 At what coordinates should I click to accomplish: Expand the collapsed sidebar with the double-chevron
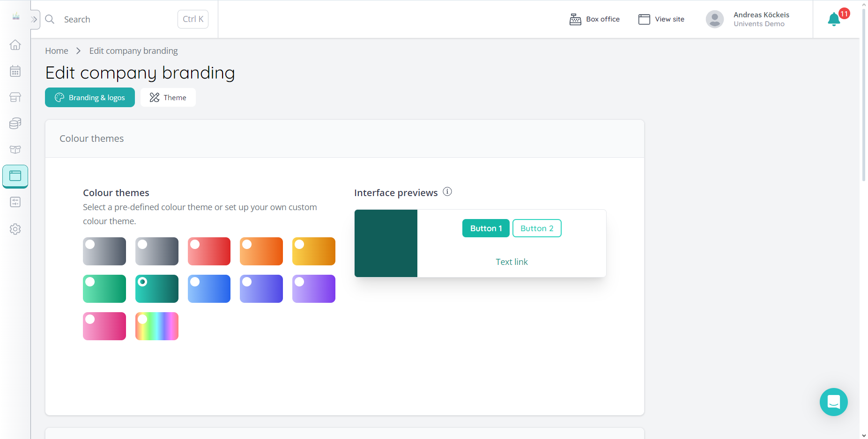(34, 19)
